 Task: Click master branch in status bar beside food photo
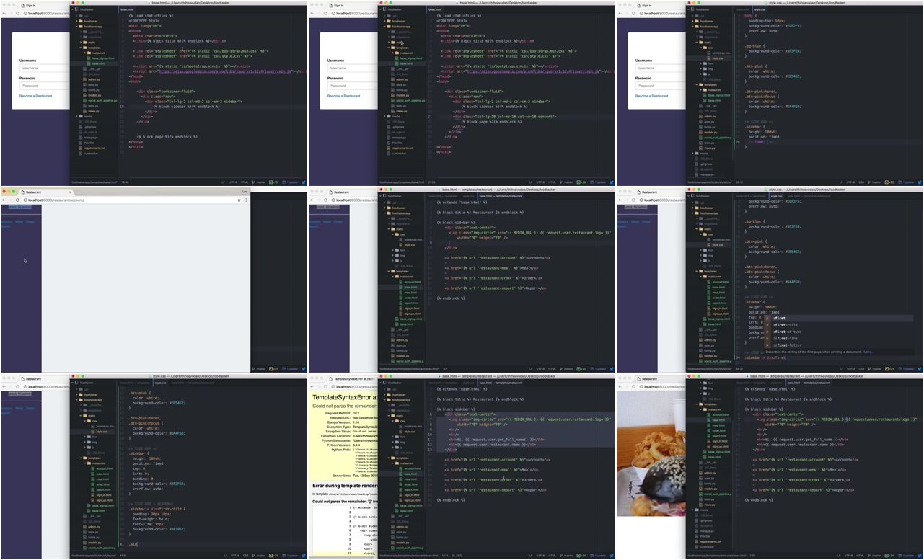coord(875,556)
